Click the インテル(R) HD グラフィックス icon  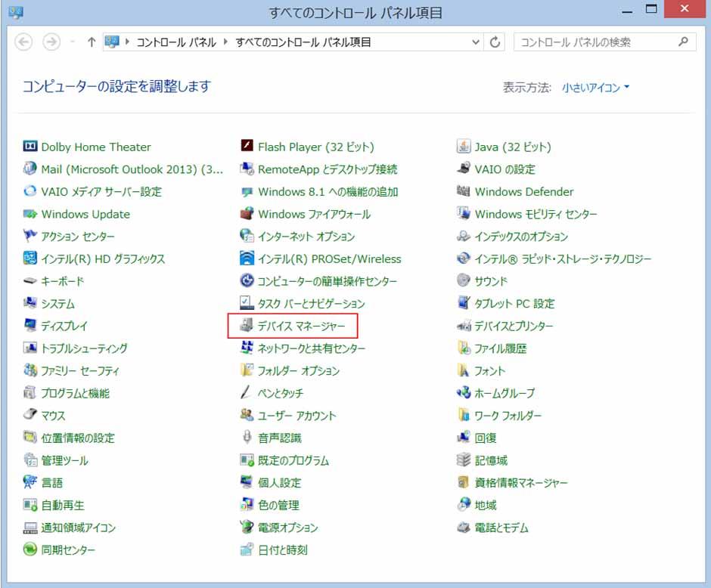point(30,258)
